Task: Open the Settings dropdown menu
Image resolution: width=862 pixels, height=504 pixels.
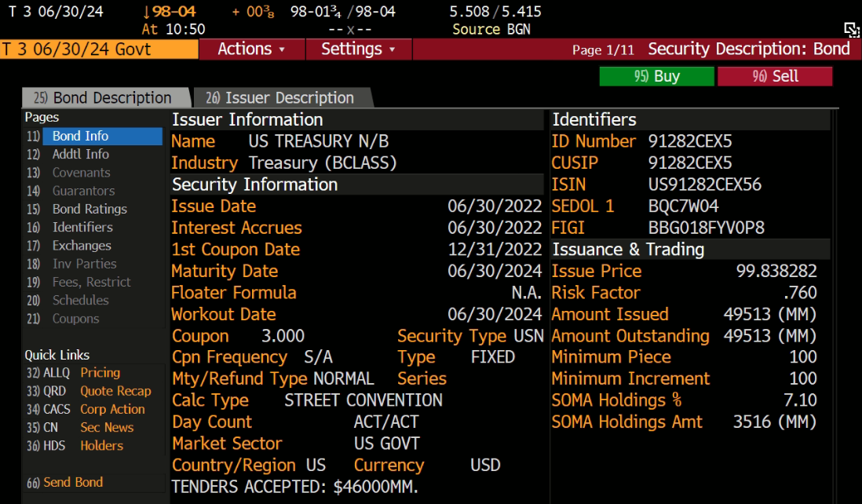Action: coord(359,49)
